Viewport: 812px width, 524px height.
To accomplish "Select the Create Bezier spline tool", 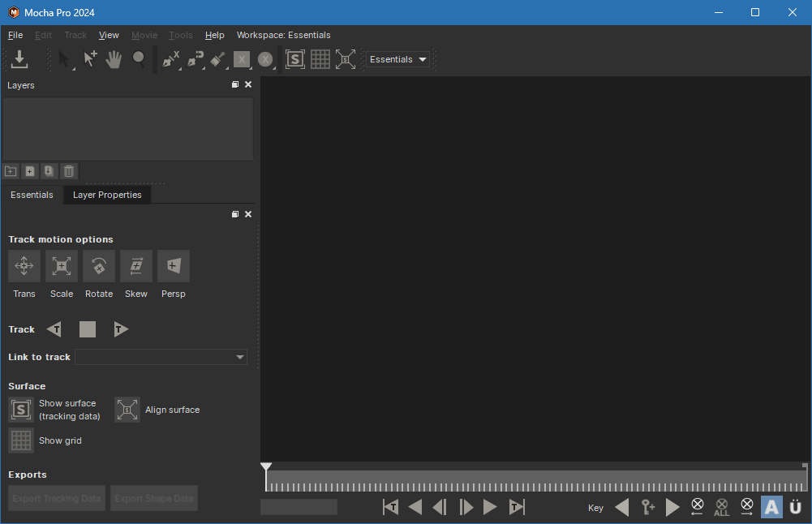I will pos(195,59).
